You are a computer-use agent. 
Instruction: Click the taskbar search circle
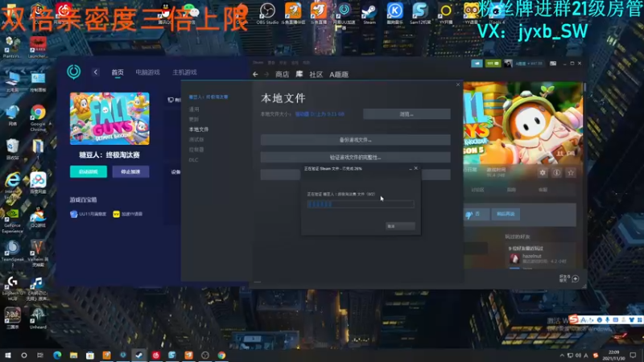pyautogui.click(x=24, y=355)
